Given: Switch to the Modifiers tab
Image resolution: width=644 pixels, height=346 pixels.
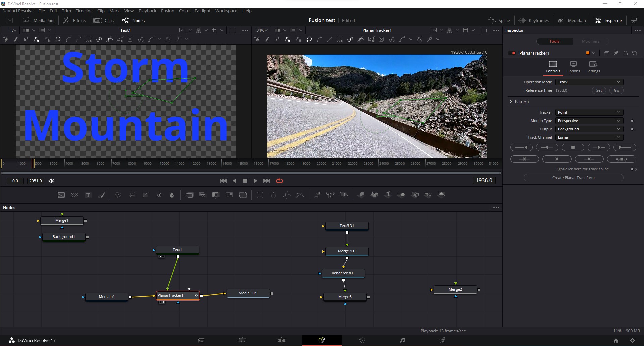Looking at the screenshot, I should coord(591,41).
